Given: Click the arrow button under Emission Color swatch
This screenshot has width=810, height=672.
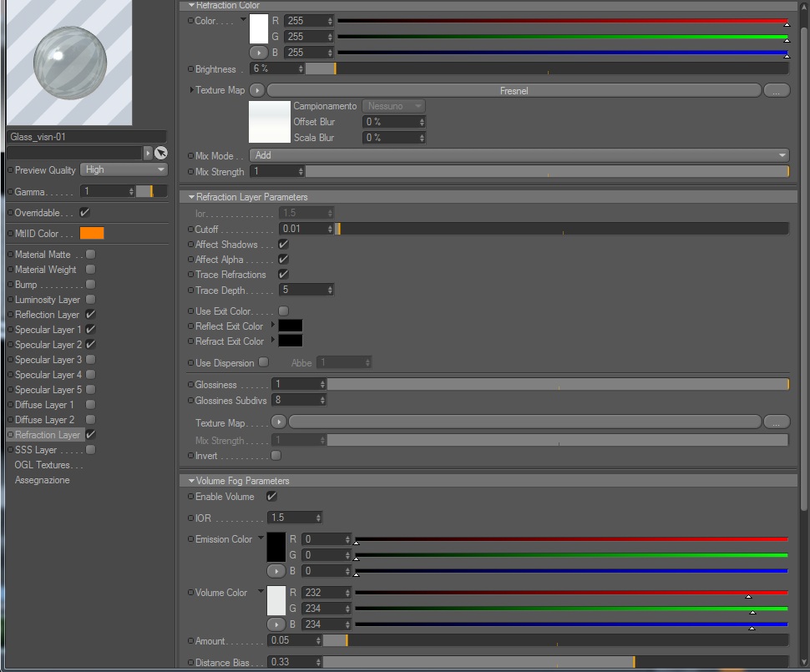Looking at the screenshot, I should (276, 571).
